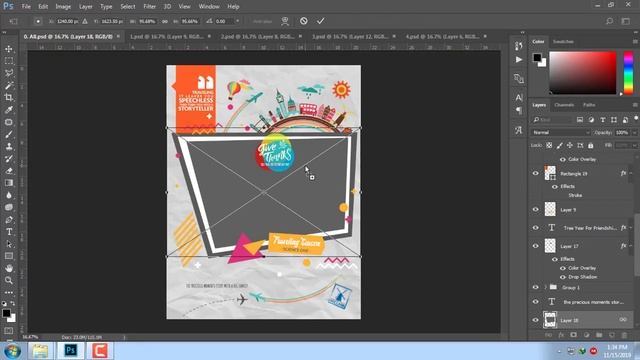Select the Clone Stamp tool
This screenshot has height=360, width=640.
click(9, 147)
